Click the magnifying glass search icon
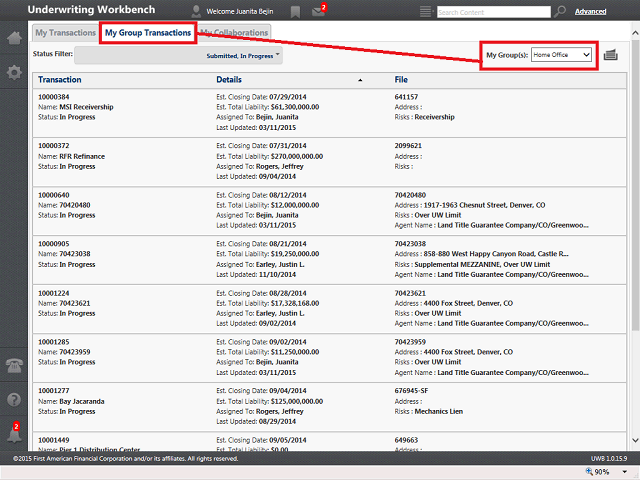 pos(560,11)
